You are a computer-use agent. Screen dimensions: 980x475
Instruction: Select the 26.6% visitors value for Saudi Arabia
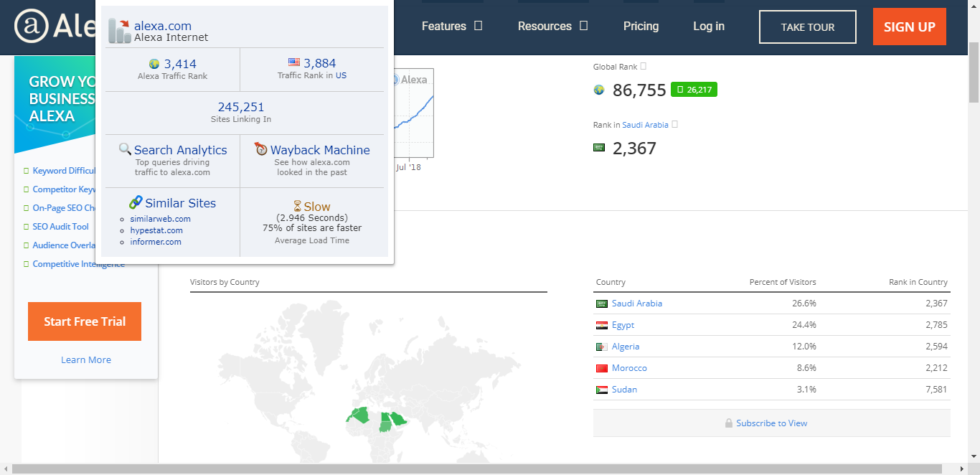coord(804,304)
